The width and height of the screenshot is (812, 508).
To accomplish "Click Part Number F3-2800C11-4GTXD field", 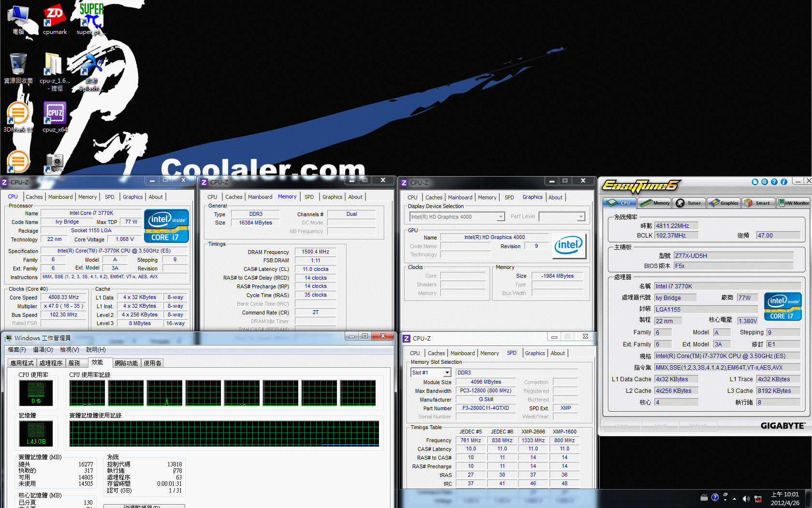I will pyautogui.click(x=486, y=408).
